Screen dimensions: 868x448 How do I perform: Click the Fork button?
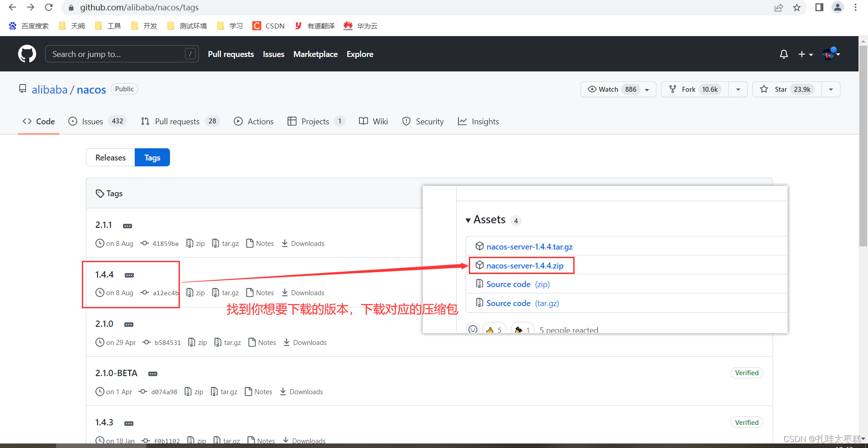(x=694, y=89)
